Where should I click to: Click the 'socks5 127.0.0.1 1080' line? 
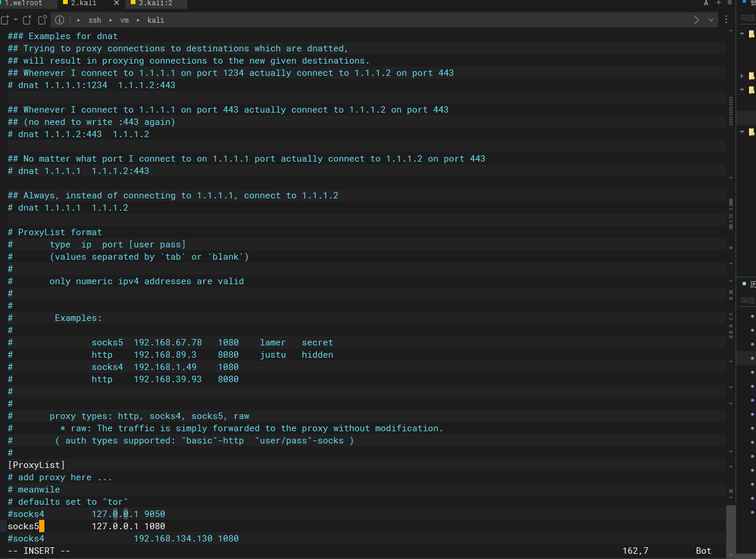tap(86, 526)
